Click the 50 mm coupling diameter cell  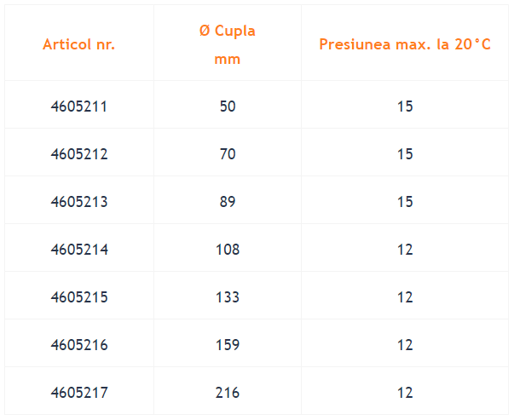tap(228, 106)
